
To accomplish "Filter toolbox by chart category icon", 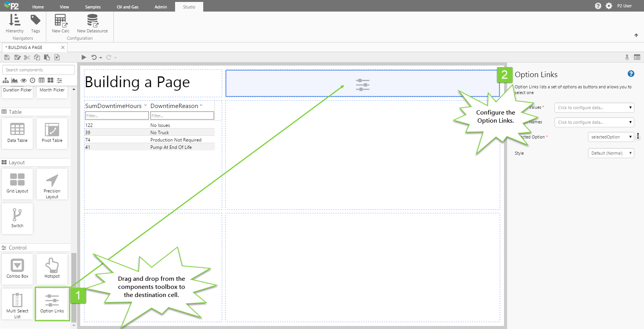I will (x=15, y=80).
